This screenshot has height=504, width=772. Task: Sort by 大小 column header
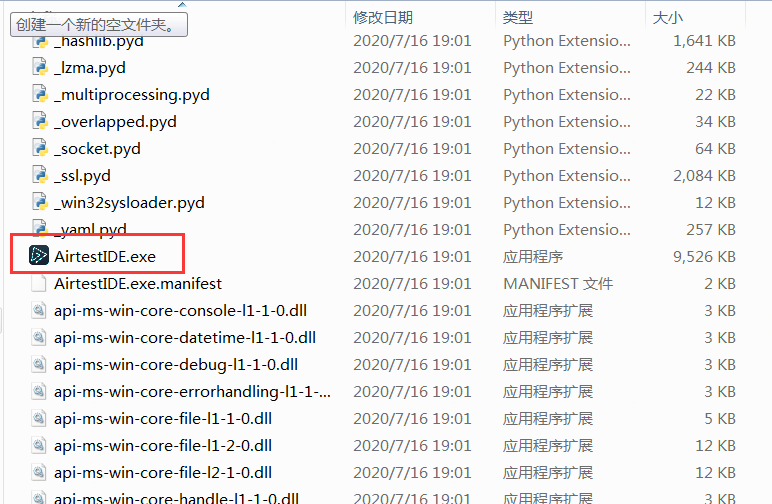coord(668,18)
